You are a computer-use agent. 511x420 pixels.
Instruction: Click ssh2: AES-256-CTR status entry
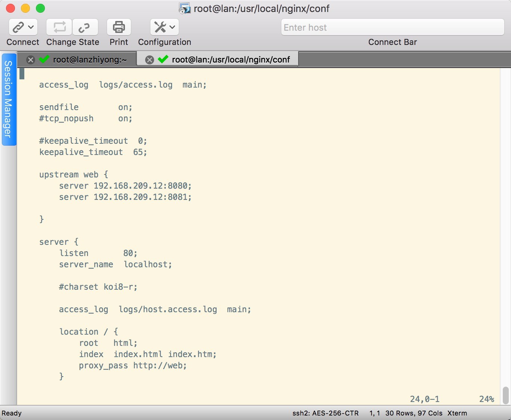pyautogui.click(x=325, y=413)
